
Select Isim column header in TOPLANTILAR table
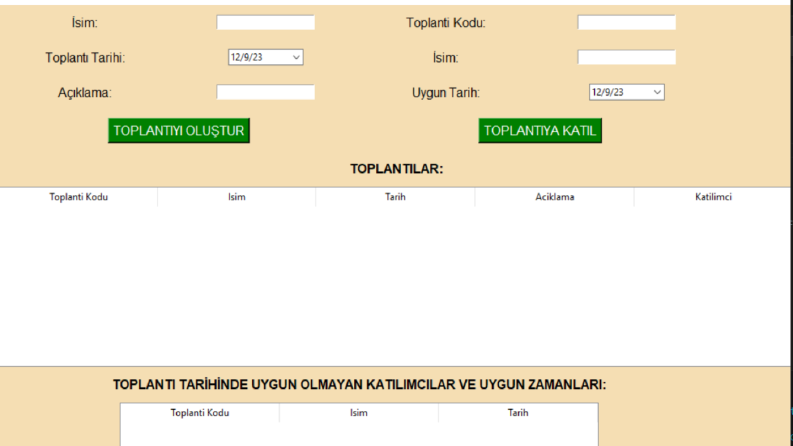coord(237,197)
